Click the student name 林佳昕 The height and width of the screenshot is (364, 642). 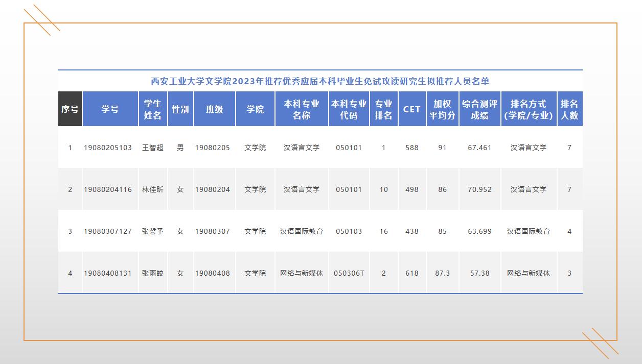(x=153, y=189)
